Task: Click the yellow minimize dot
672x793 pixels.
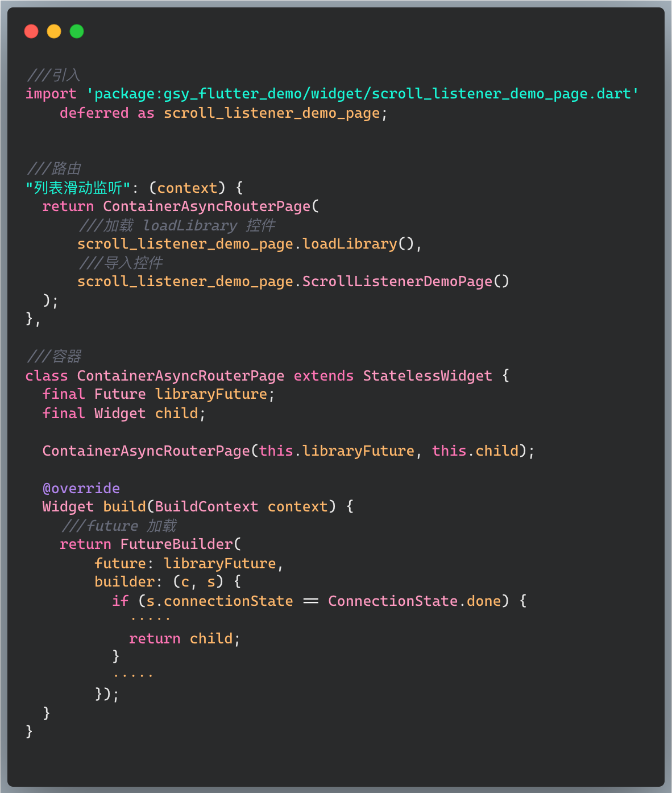Action: 54,31
